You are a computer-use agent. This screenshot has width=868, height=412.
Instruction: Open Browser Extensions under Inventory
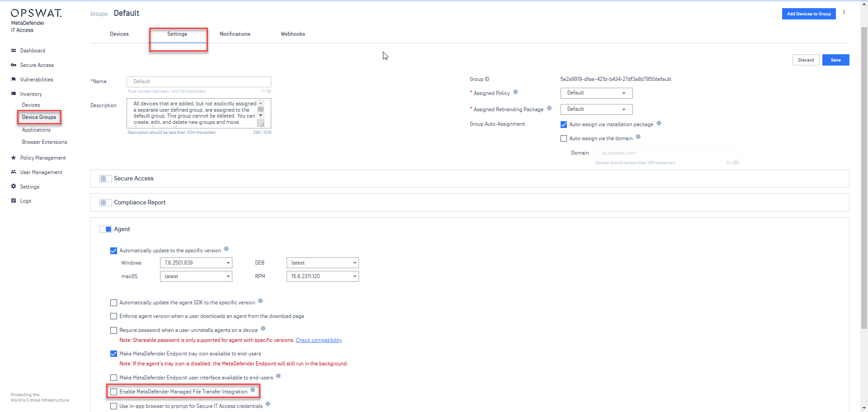[x=44, y=142]
